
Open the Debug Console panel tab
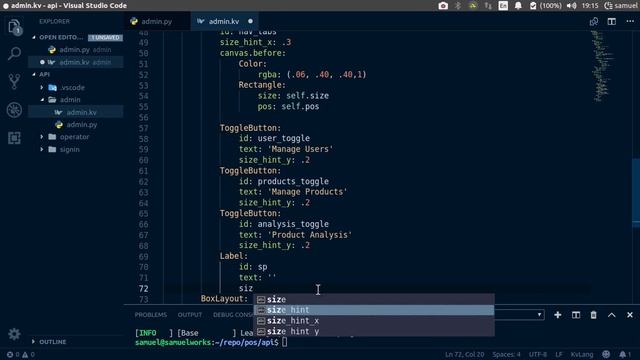[x=233, y=315]
